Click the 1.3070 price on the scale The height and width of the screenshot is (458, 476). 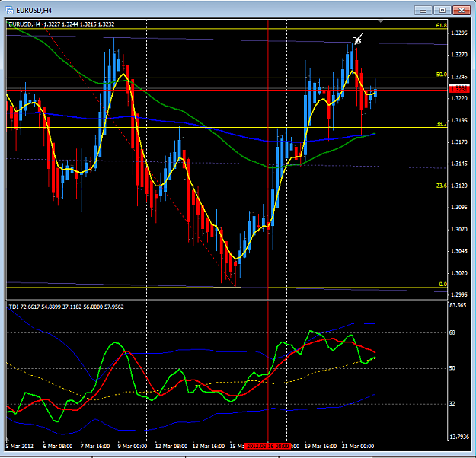click(459, 229)
